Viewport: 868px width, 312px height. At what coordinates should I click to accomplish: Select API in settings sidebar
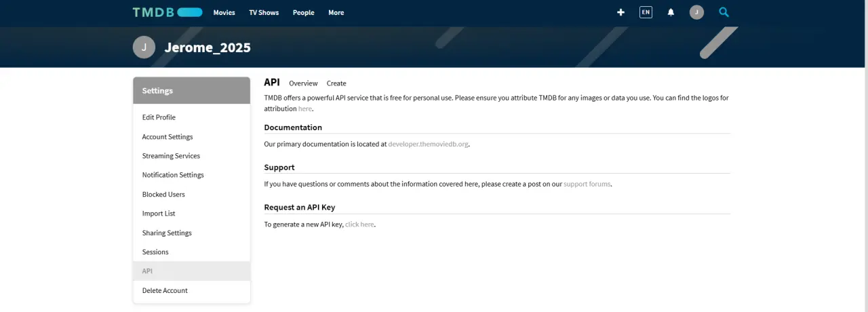click(x=192, y=271)
